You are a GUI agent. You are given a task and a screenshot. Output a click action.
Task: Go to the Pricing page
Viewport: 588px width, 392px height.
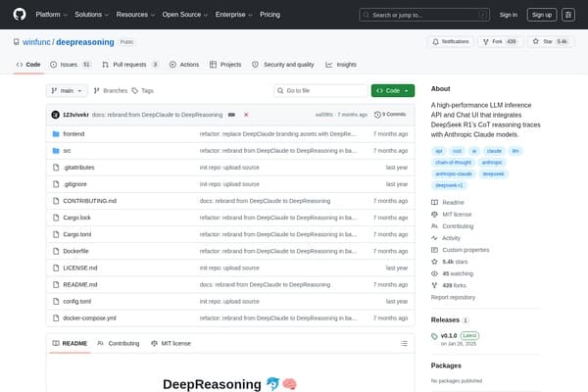270,15
